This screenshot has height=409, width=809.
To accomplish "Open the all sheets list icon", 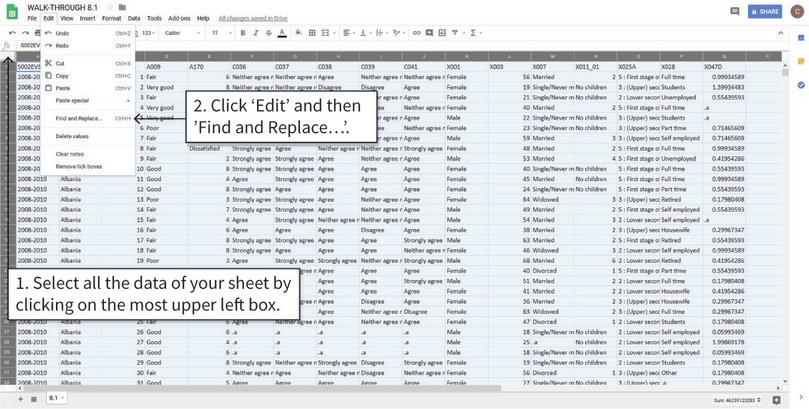I will coord(34,399).
